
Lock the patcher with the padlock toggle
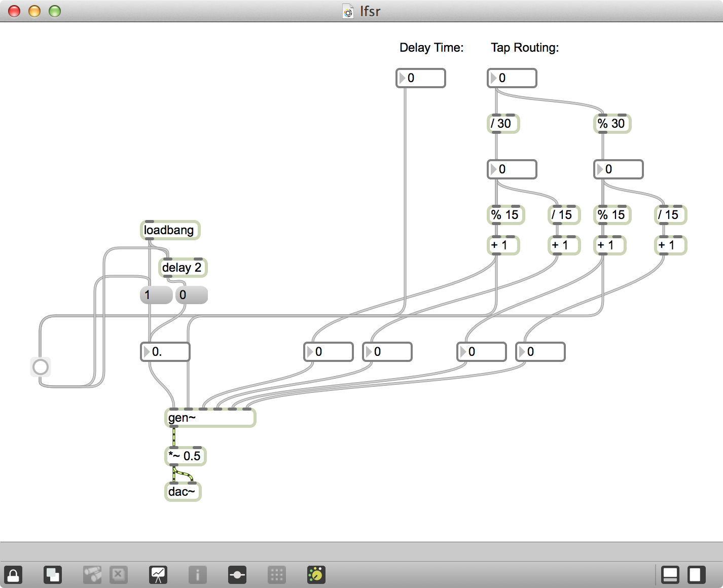(14, 575)
